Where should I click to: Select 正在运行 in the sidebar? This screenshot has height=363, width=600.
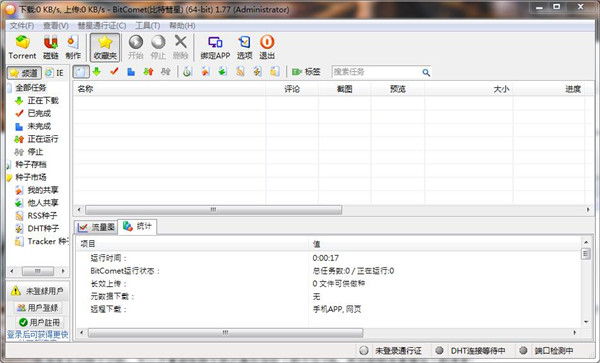(x=43, y=139)
